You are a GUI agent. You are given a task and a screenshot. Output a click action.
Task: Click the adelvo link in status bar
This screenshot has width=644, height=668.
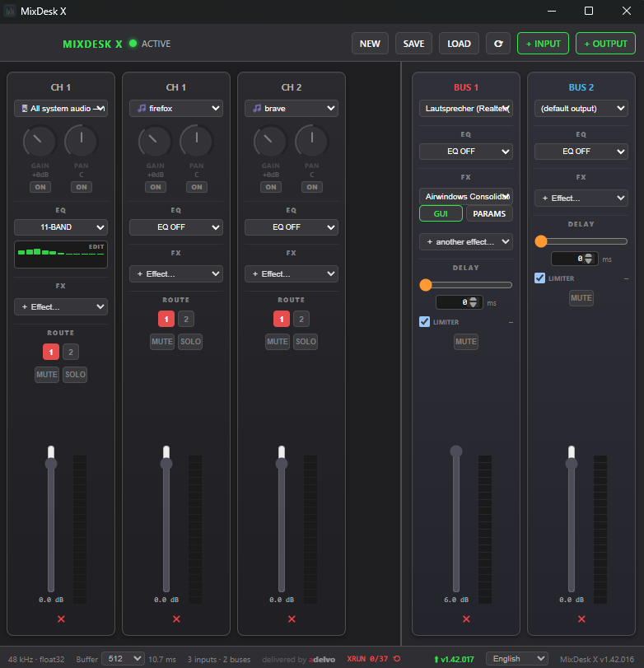[x=322, y=659]
